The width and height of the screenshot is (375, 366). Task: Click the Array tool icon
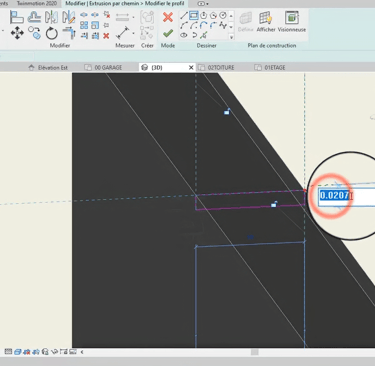pos(84,25)
